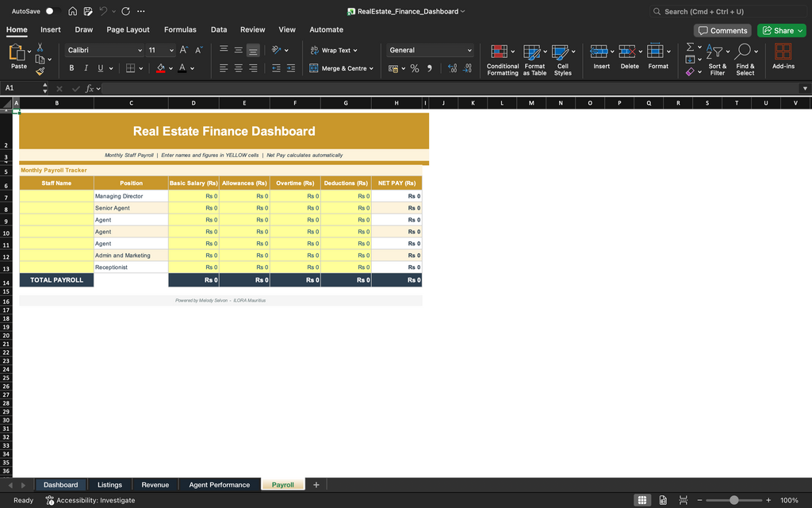Toggle the AutoSave switch

pos(52,11)
